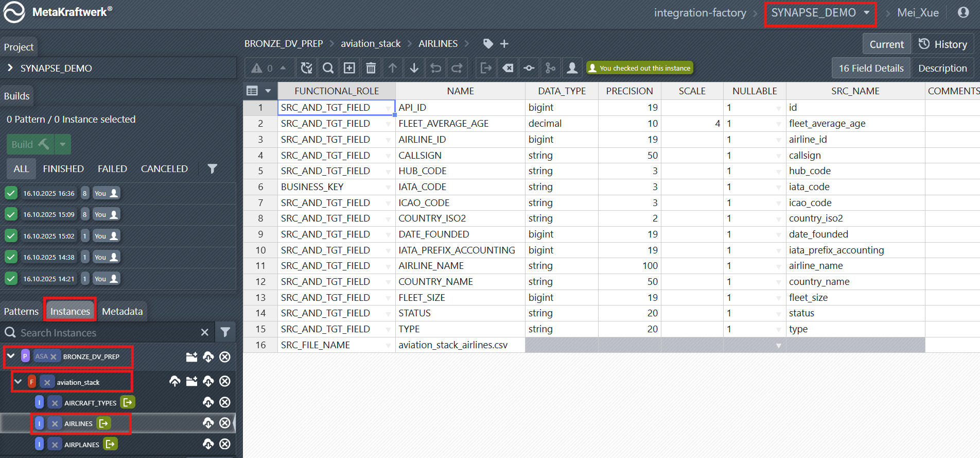Switch to the Metadata tab

coord(122,311)
